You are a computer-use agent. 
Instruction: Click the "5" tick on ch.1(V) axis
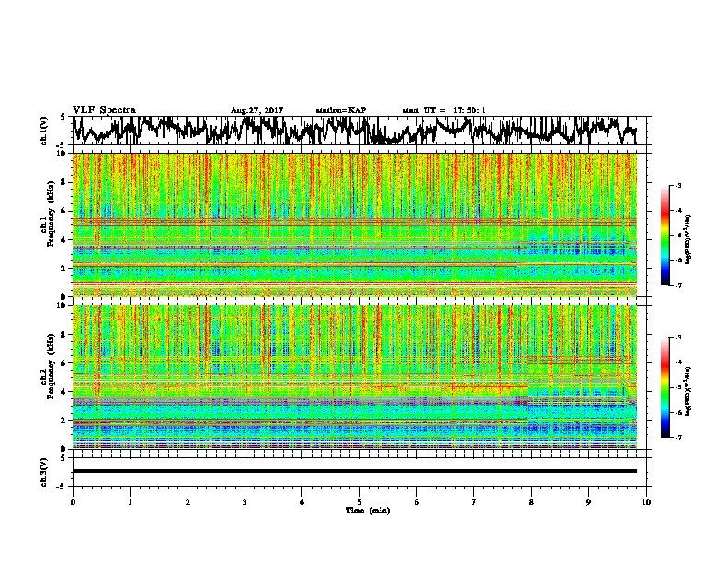click(63, 117)
